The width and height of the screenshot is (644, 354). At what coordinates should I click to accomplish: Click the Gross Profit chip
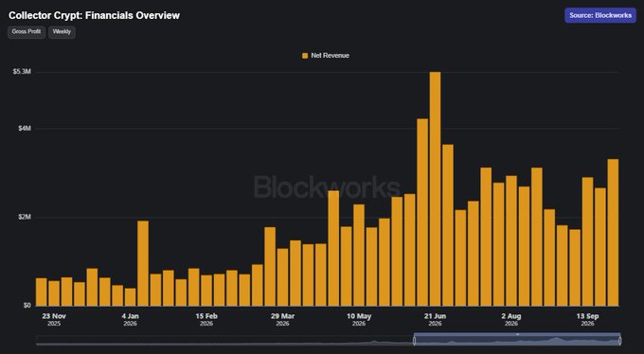[27, 32]
